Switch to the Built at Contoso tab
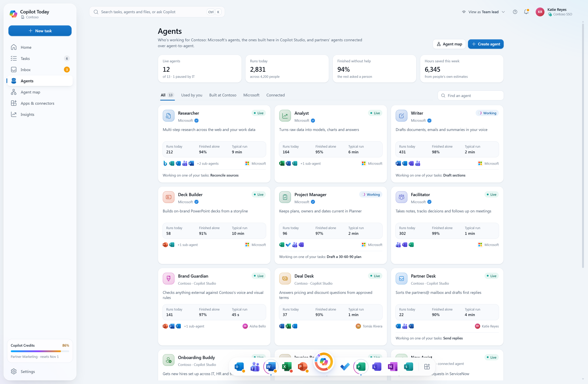 (x=222, y=95)
